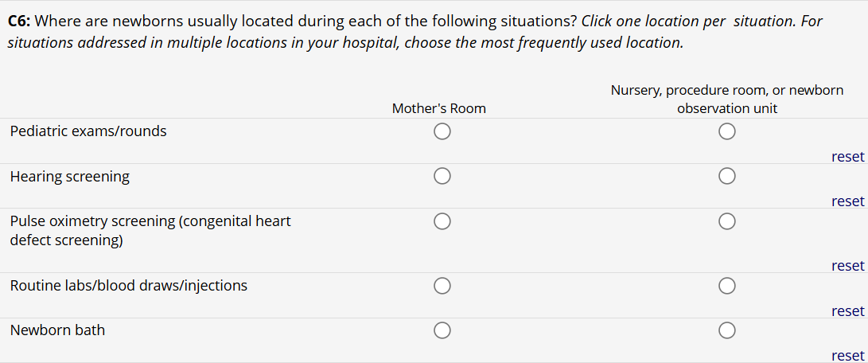Click the Nursery, procedure room column header
The image size is (868, 363).
pos(726,100)
